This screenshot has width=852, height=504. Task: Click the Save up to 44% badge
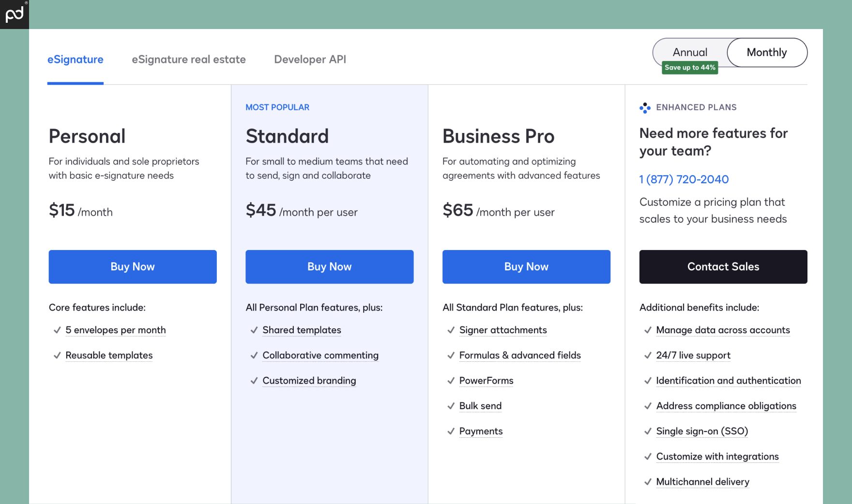click(x=690, y=68)
